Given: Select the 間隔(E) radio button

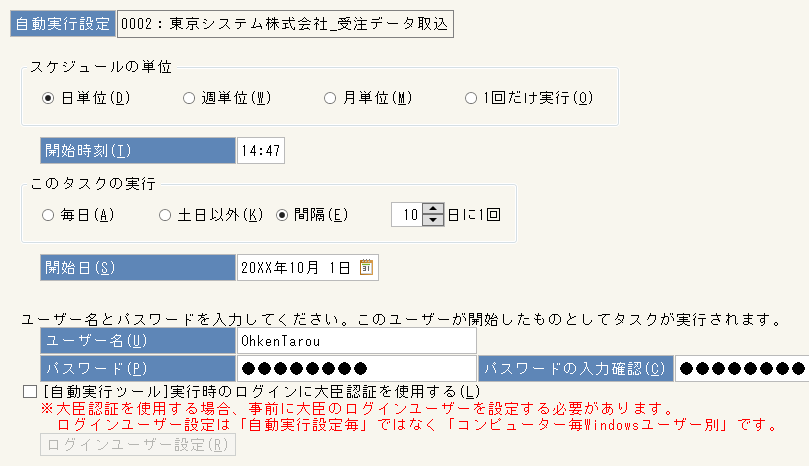Looking at the screenshot, I should 282,215.
